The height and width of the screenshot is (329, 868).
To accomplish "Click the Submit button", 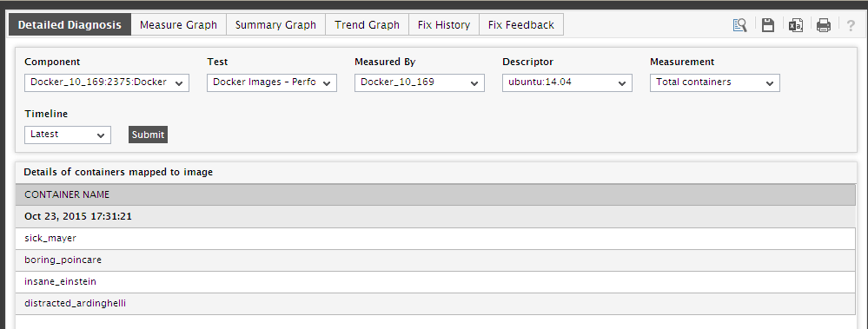I will [x=148, y=135].
